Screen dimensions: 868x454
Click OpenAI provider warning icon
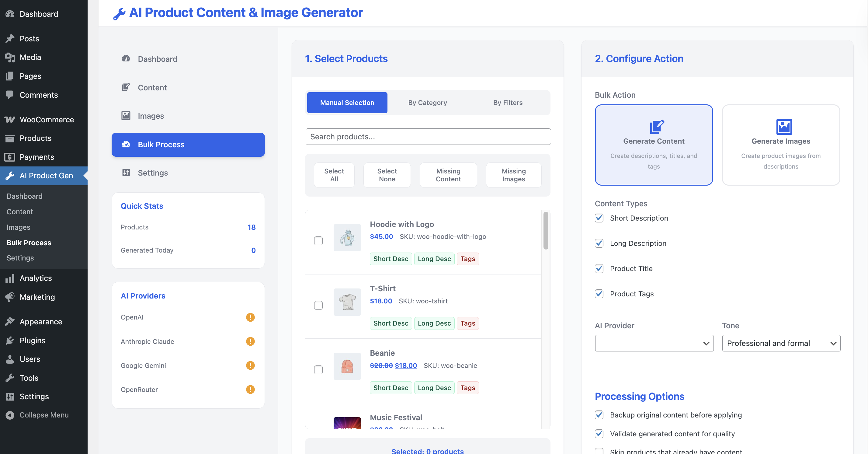coord(250,317)
